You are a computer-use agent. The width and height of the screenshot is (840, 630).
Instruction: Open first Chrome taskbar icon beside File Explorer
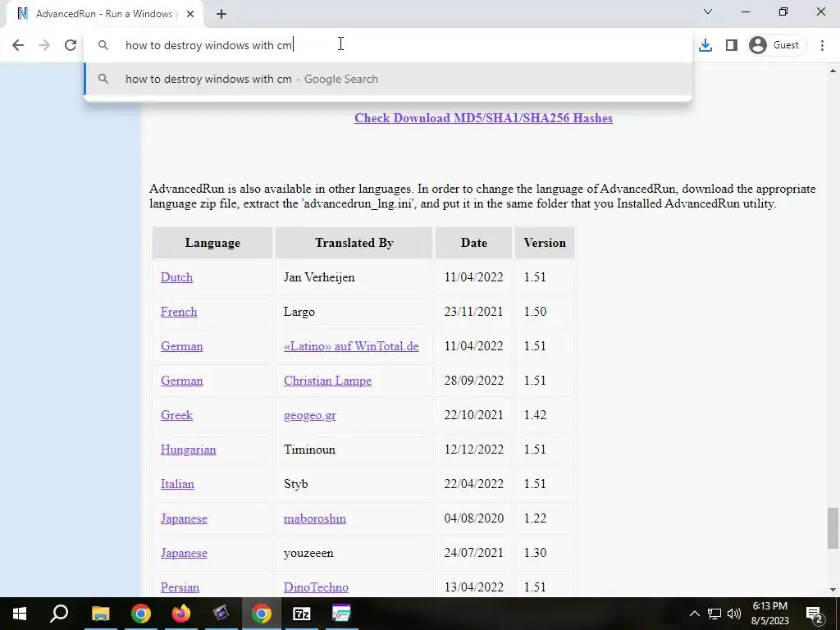[141, 614]
